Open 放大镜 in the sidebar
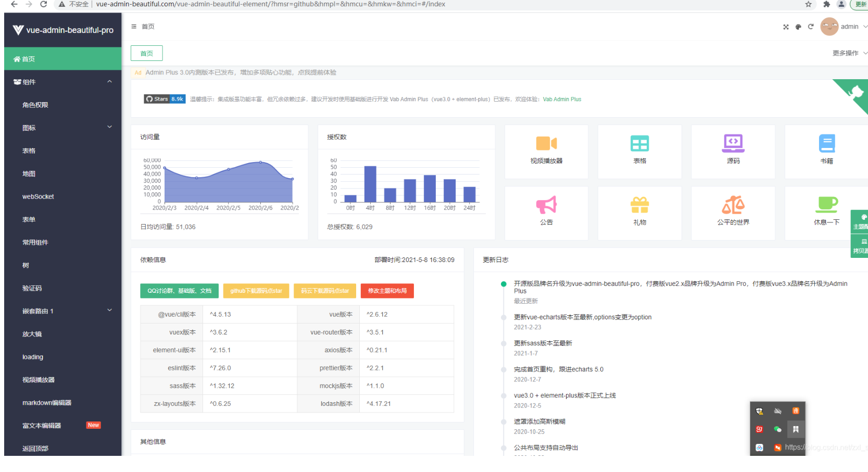This screenshot has width=868, height=472. tap(63, 334)
